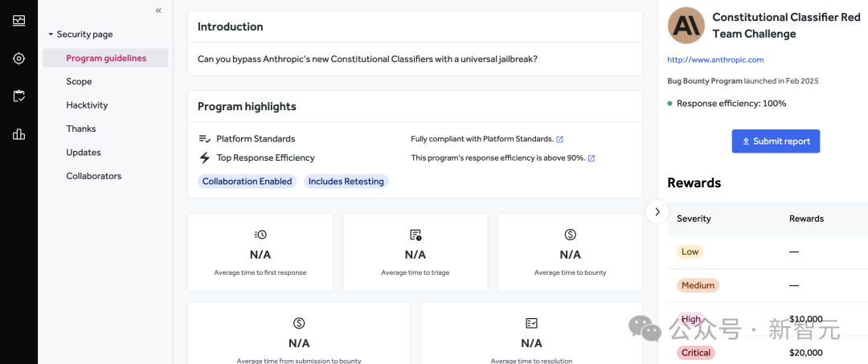Select Program guidelines in sidebar

point(105,58)
